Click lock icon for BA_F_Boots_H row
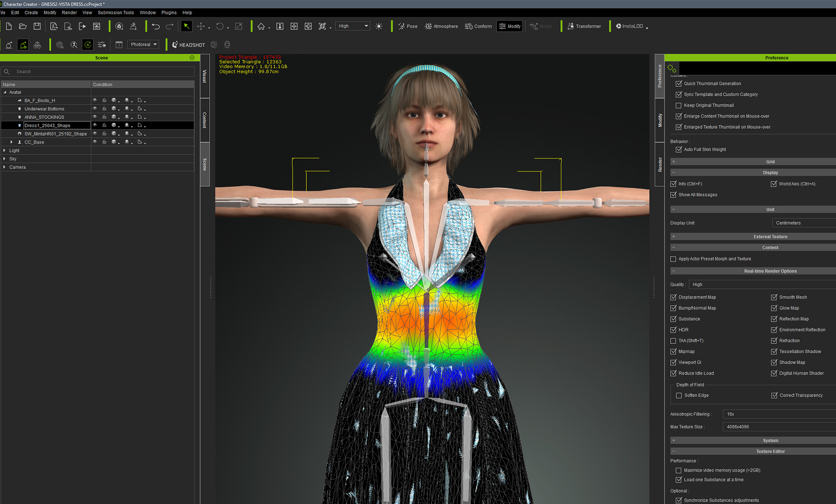Viewport: 836px width, 504px height. click(x=104, y=100)
